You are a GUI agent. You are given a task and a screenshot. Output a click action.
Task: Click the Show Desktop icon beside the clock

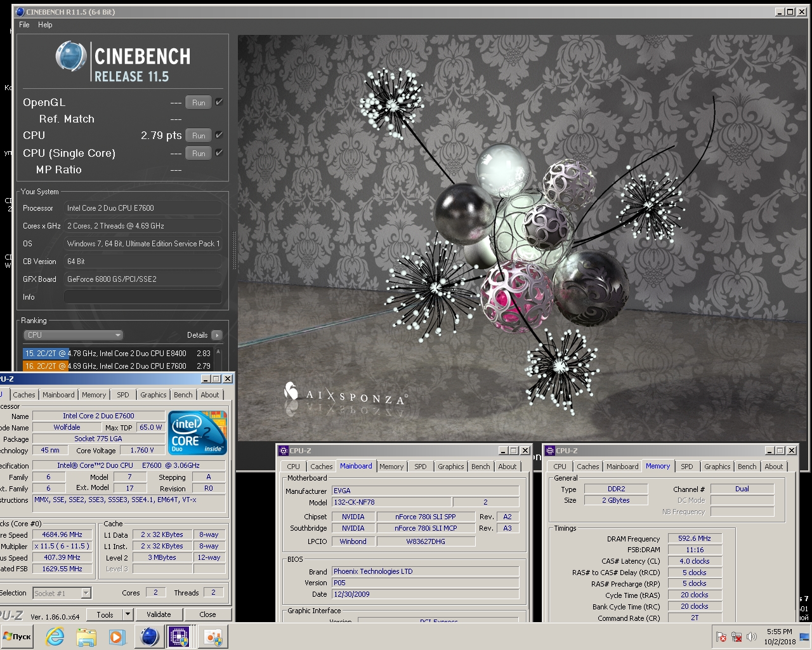pos(804,637)
